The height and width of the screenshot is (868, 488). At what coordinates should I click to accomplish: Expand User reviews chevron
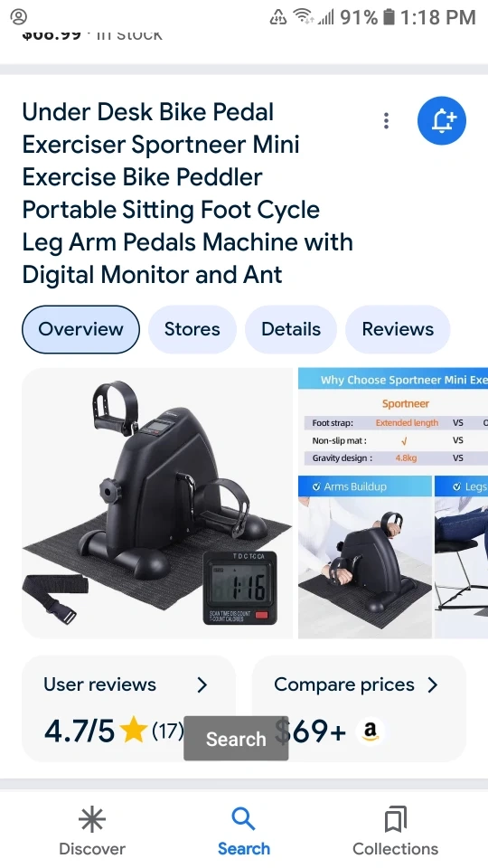[x=202, y=685]
